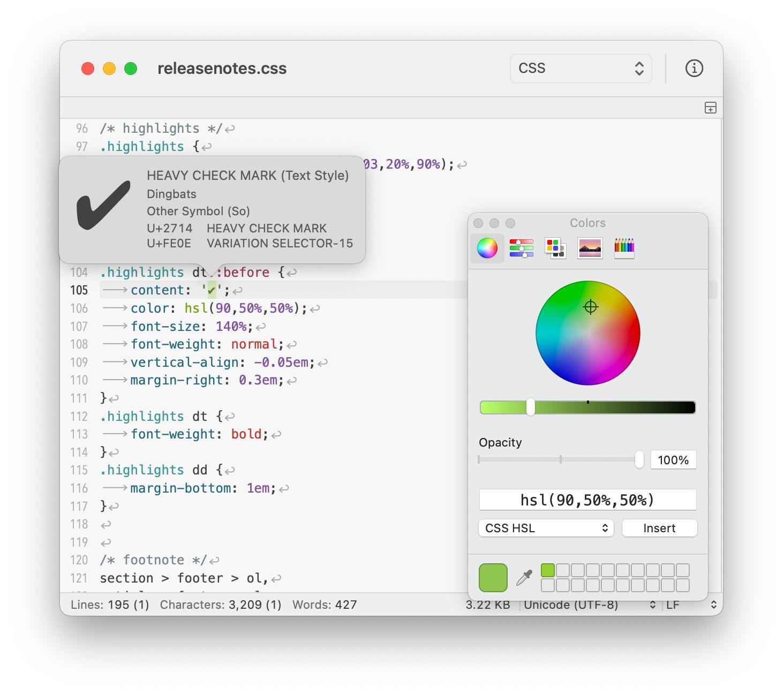Click the brightness slider handle
The height and width of the screenshot is (695, 784).
tap(531, 407)
